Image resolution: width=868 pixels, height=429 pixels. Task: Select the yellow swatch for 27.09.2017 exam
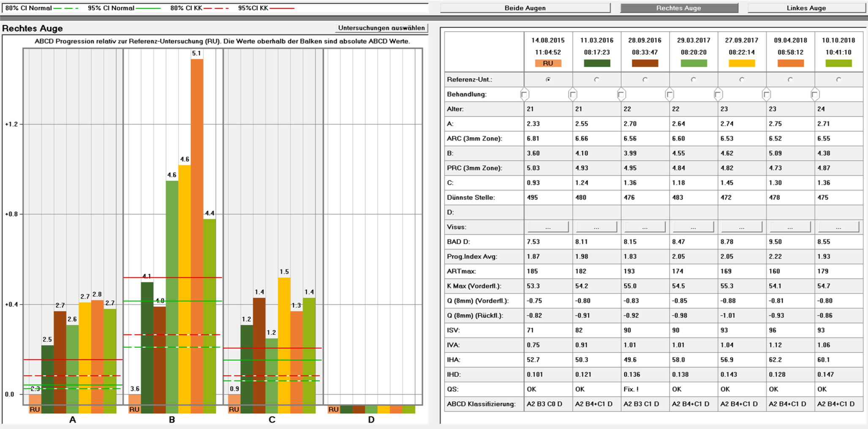click(x=742, y=63)
